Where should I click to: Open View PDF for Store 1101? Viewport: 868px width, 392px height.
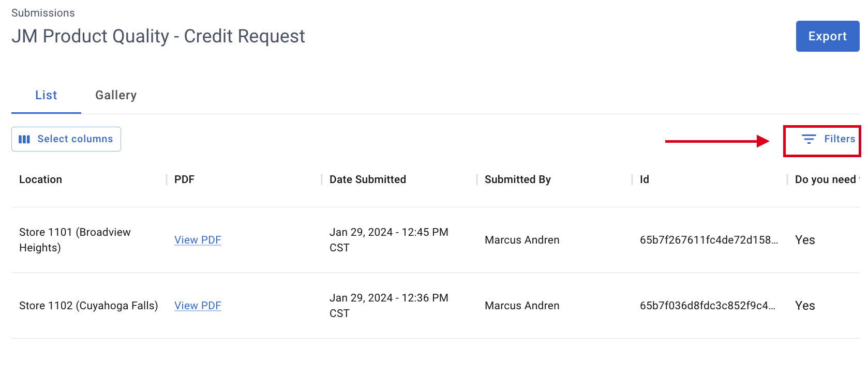[198, 240]
